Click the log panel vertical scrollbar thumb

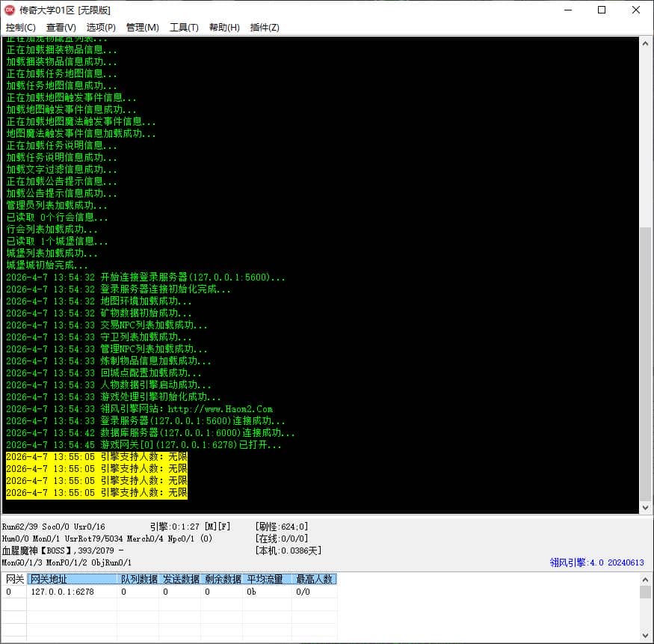point(645,363)
